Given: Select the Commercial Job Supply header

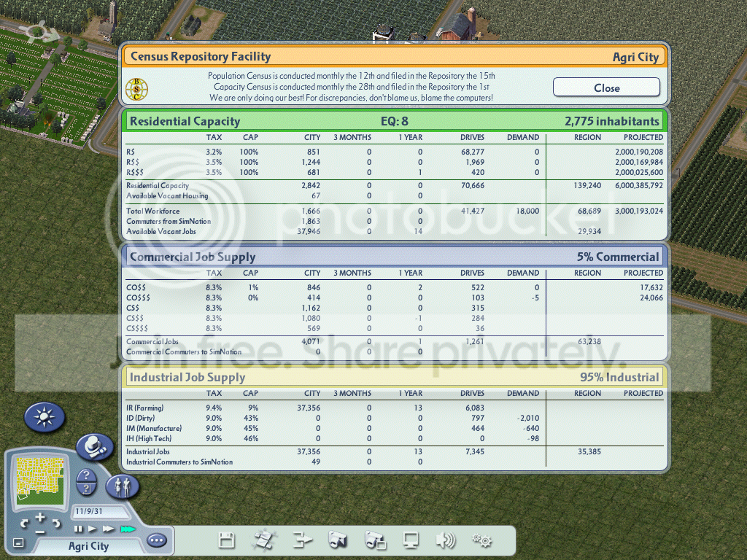Looking at the screenshot, I should click(193, 257).
